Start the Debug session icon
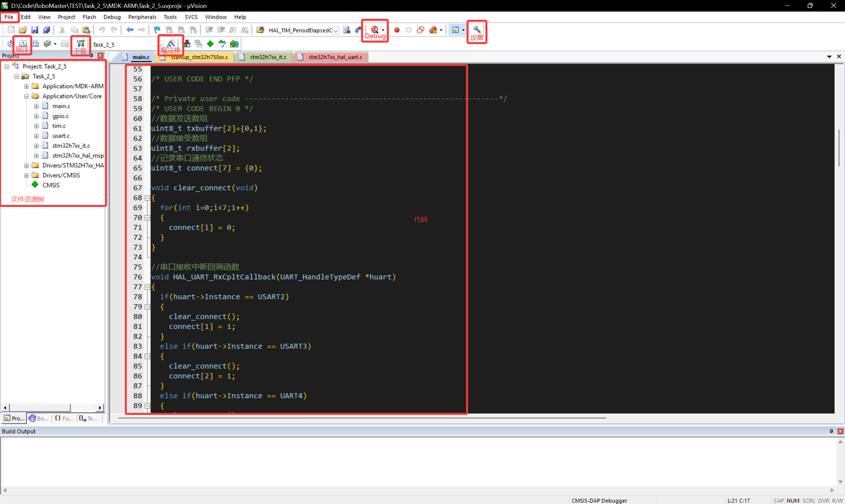Viewport: 845px width, 504px height. click(x=374, y=30)
